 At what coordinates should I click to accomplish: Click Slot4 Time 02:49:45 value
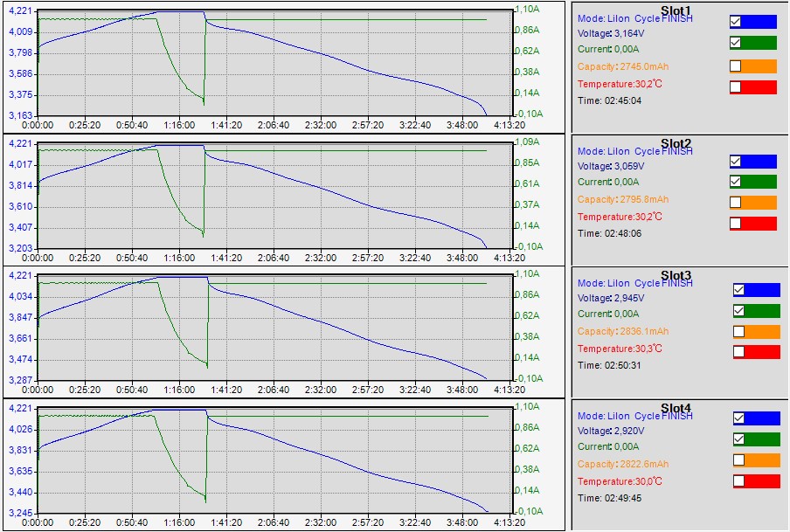tap(610, 498)
